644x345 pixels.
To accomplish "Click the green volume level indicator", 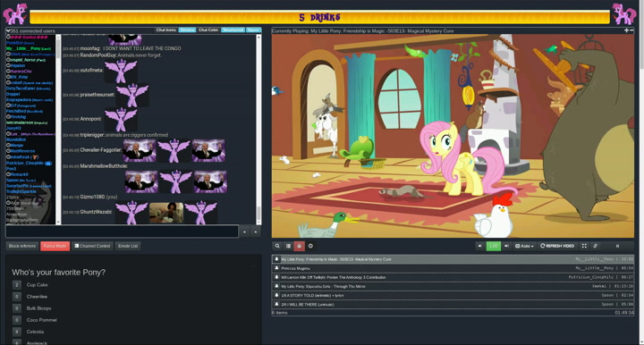I will (493, 246).
